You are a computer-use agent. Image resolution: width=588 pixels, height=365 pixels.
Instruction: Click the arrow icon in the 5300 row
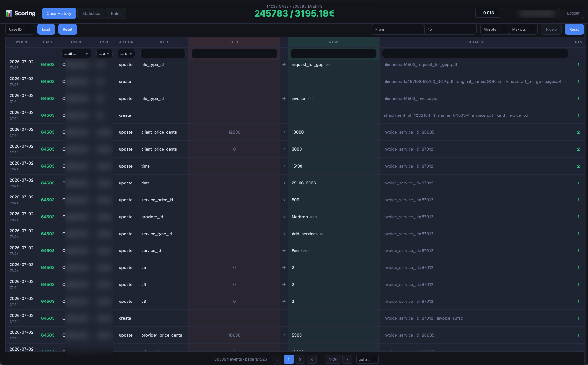tap(284, 335)
